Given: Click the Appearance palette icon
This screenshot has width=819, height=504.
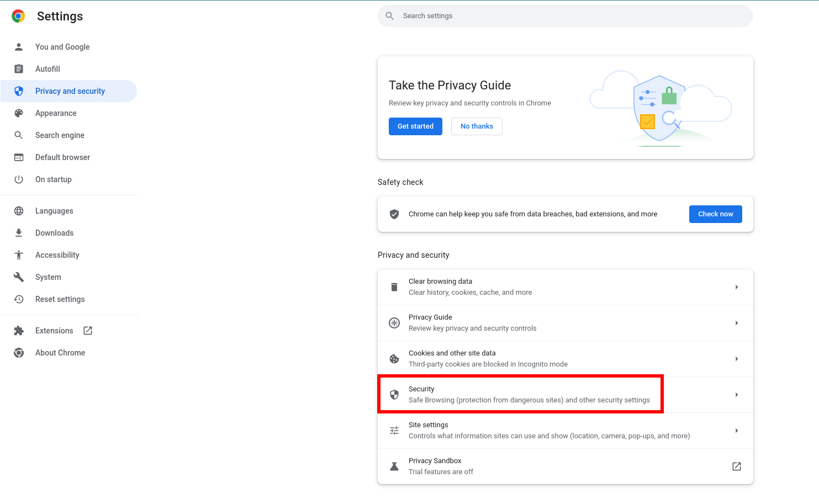Looking at the screenshot, I should 19,113.
